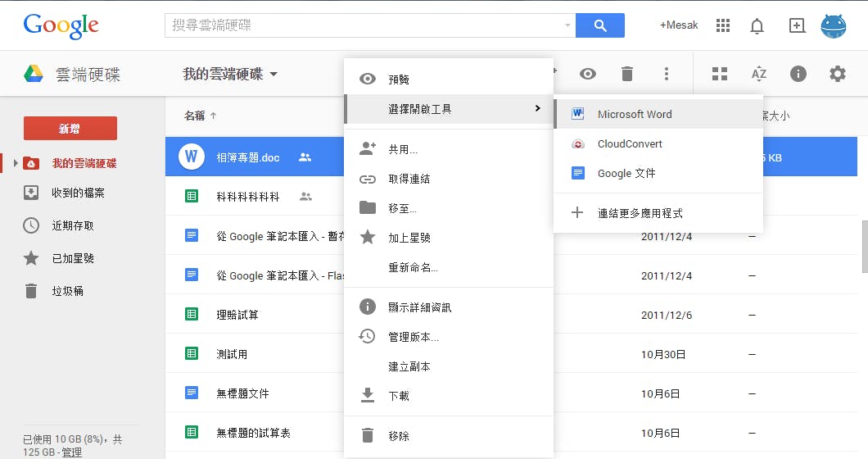Click the vertical scrollbar thumb of file list
This screenshot has width=868, height=459.
pos(864,246)
